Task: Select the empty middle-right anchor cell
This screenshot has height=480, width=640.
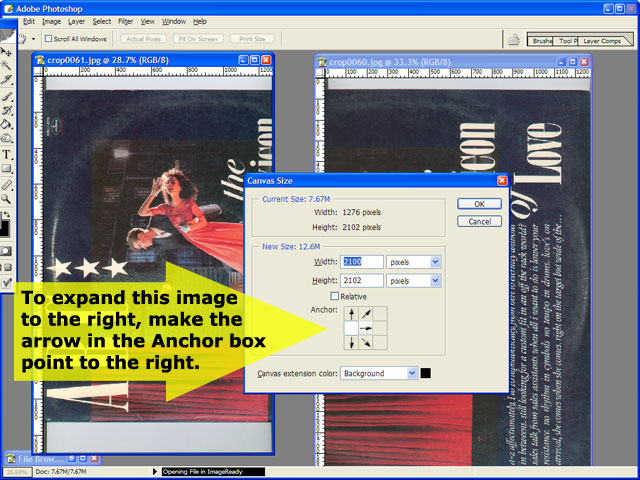Action: (380, 328)
